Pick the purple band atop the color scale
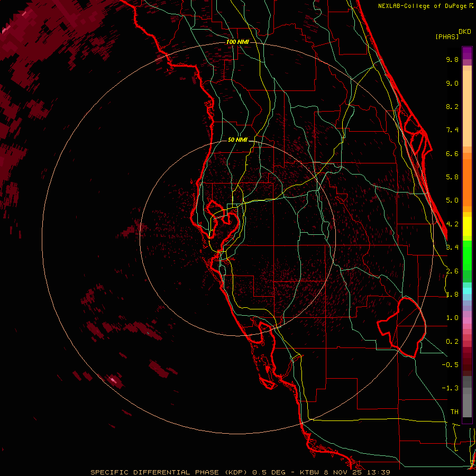Screen dimensions: 476x476 pyautogui.click(x=467, y=53)
